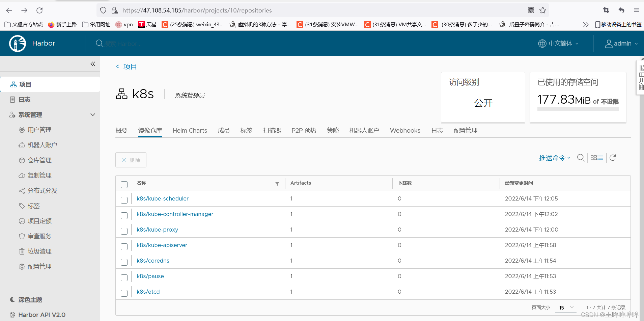Viewport: 644px width, 321px height.
Task: Click the storage usage progress bar
Action: tap(578, 108)
